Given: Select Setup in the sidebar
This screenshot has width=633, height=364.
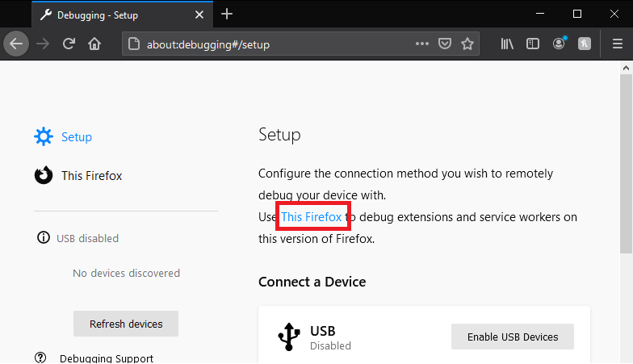Looking at the screenshot, I should point(77,137).
